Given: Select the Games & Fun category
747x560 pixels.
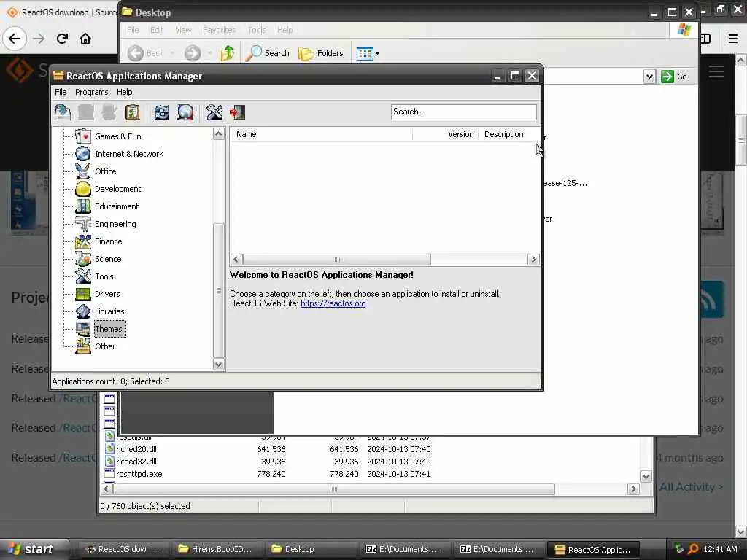Looking at the screenshot, I should point(117,136).
